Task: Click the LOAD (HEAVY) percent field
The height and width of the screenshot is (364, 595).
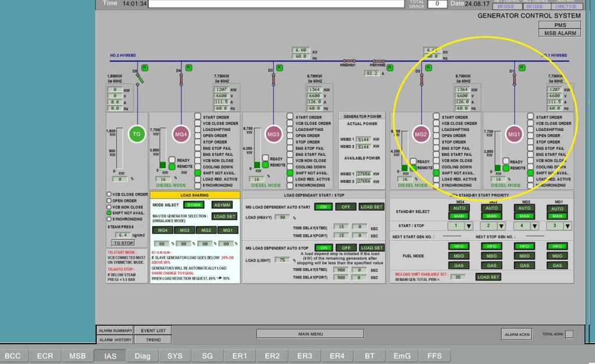Action: (x=282, y=217)
